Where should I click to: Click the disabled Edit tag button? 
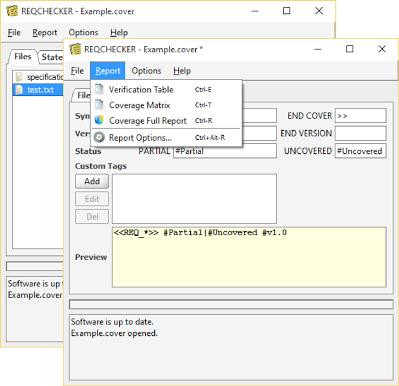point(92,199)
